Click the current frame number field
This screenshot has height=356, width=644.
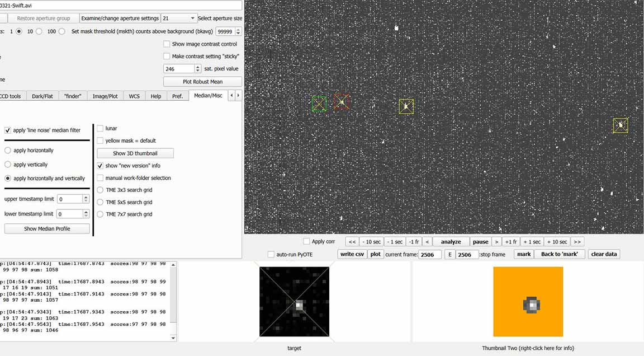(430, 255)
